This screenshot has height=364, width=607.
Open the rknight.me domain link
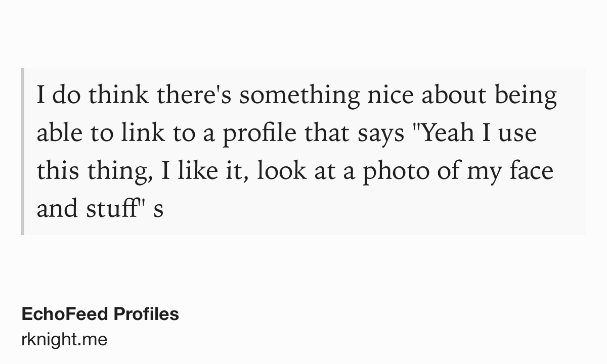point(64,339)
